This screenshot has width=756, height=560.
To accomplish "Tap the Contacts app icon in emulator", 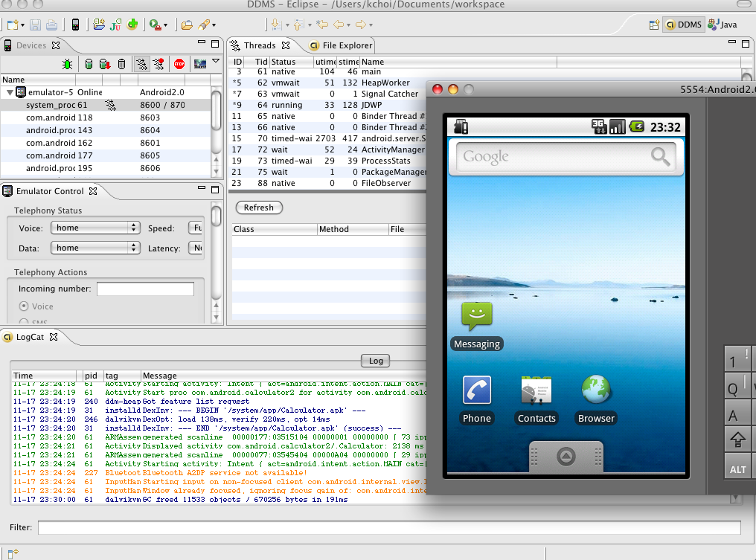I will tap(536, 390).
